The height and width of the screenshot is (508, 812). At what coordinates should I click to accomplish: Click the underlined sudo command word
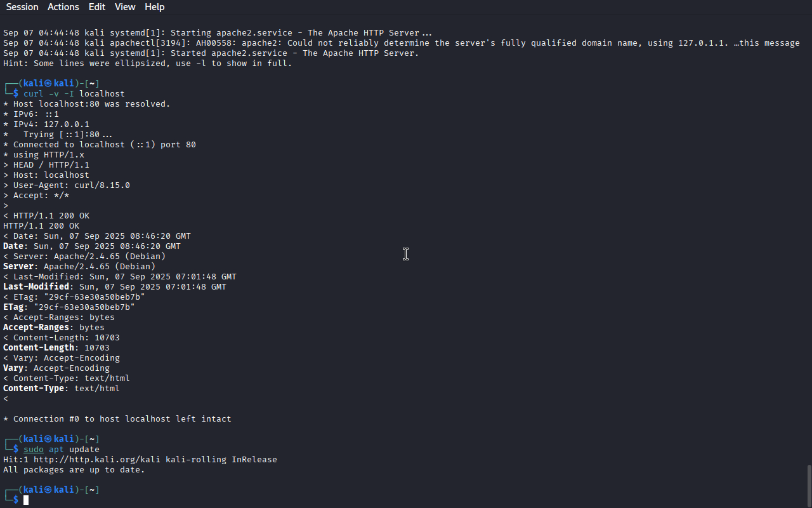click(34, 450)
